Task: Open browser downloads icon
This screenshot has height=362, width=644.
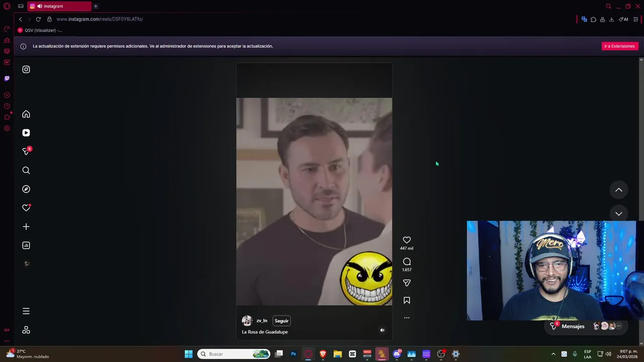Action: [x=611, y=19]
